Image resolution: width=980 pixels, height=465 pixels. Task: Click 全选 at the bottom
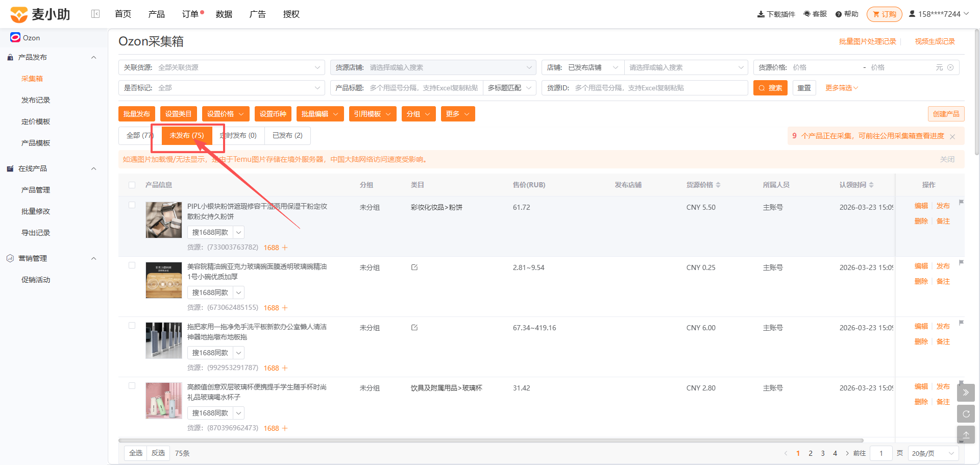click(x=136, y=453)
